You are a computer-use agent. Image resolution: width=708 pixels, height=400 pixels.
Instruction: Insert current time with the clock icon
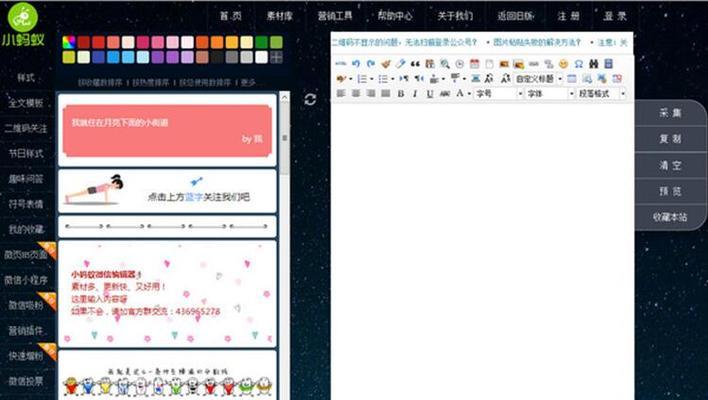coord(460,64)
